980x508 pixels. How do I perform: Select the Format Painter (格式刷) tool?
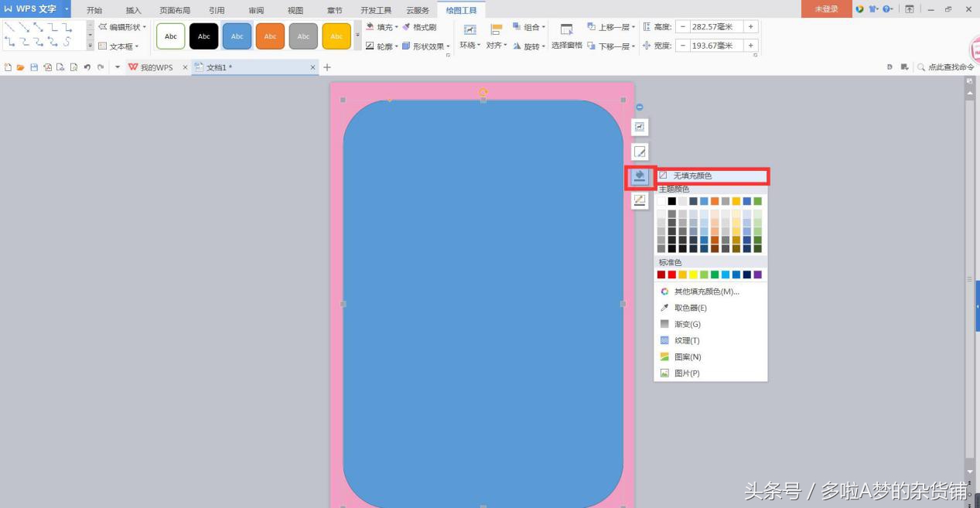(x=420, y=26)
